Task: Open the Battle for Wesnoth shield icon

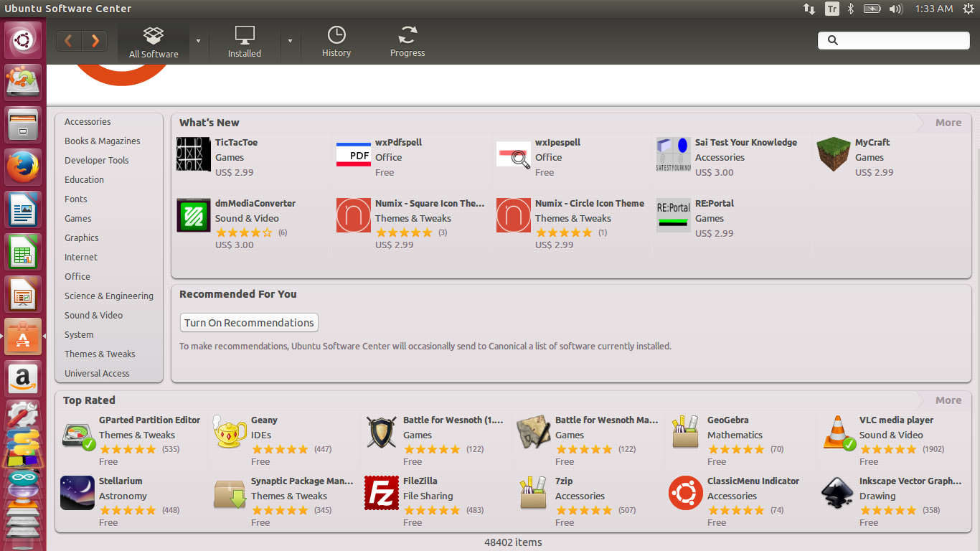Action: coord(382,432)
